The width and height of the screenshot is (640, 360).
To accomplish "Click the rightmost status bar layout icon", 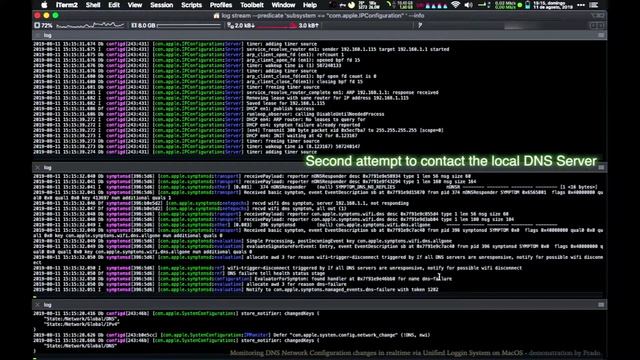I will point(601,25).
